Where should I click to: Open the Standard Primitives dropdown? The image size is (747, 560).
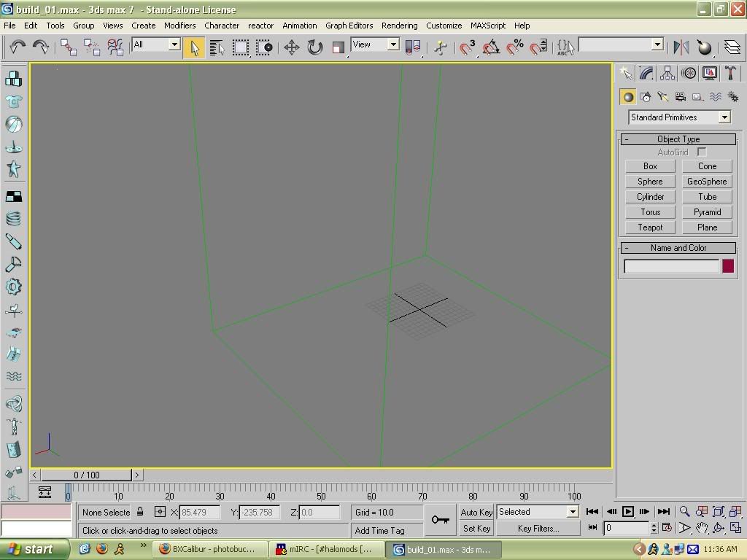(x=679, y=117)
